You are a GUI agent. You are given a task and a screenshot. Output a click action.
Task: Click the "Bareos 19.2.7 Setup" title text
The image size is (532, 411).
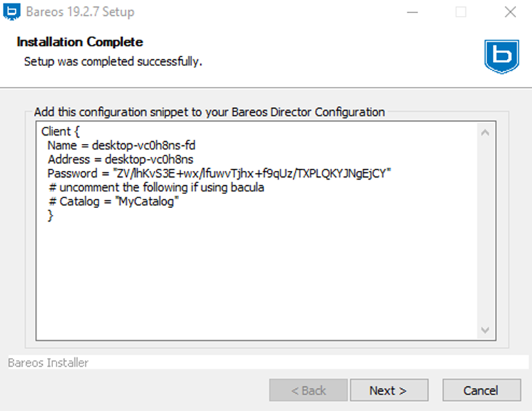(x=79, y=12)
